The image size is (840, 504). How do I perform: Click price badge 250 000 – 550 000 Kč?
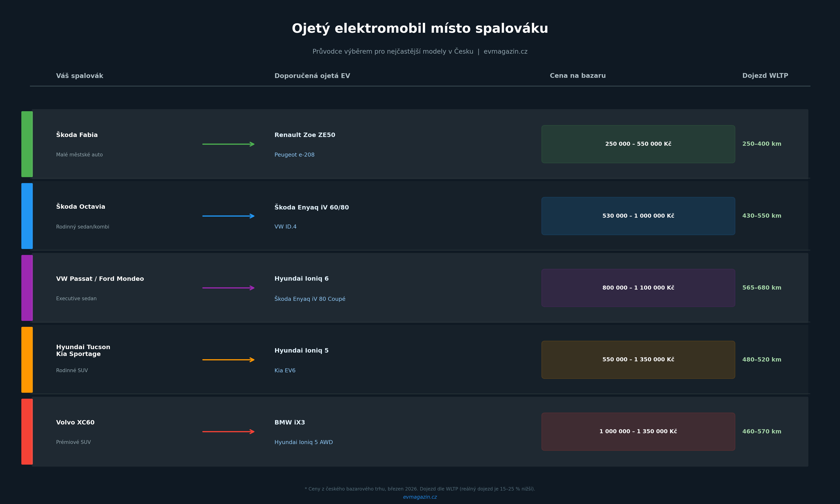click(x=638, y=144)
